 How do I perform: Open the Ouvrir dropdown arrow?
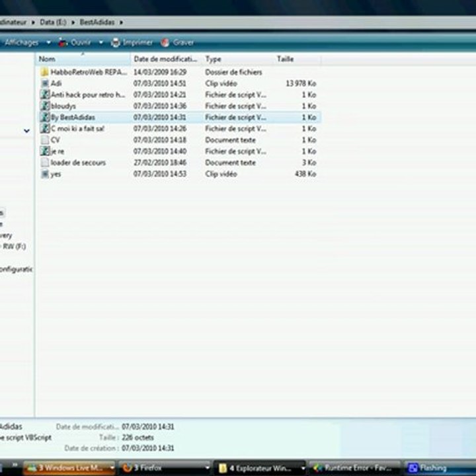click(x=101, y=42)
